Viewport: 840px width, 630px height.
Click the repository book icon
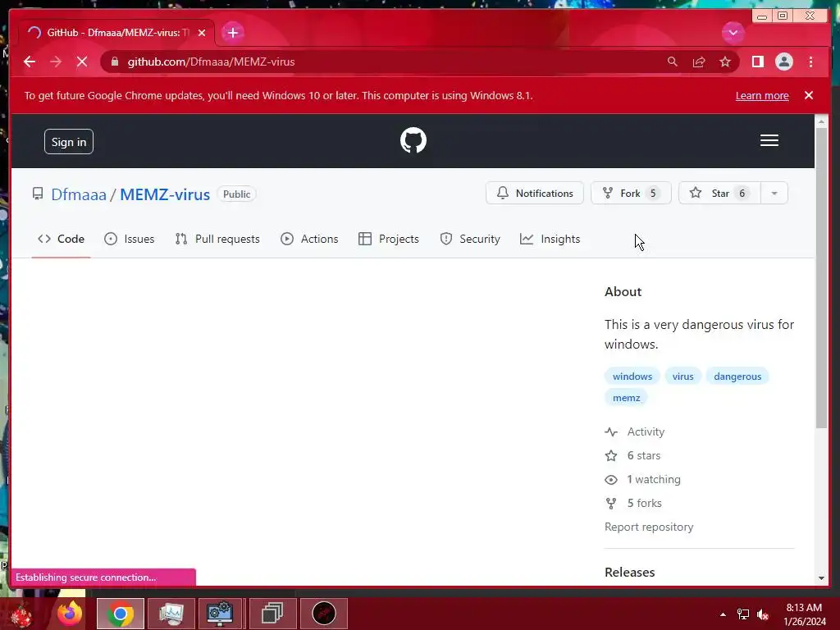[x=38, y=194]
